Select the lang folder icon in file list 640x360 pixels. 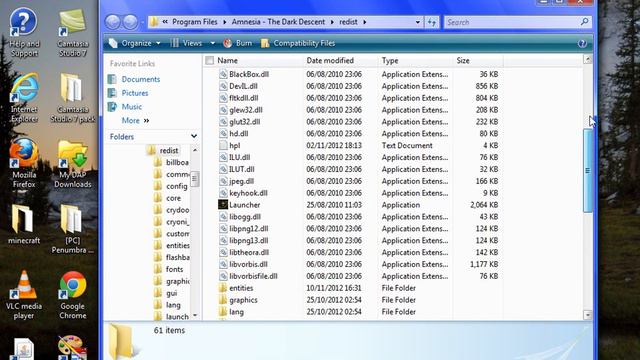click(223, 312)
